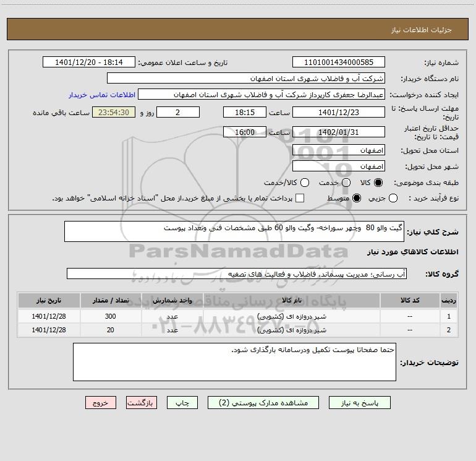Viewport: 476px width, 461px height.
Task: Click the چاپ print button
Action: pyautogui.click(x=182, y=403)
